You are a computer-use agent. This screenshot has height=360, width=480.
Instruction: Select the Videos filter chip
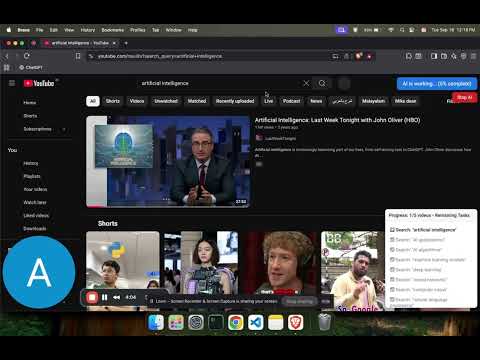click(137, 101)
